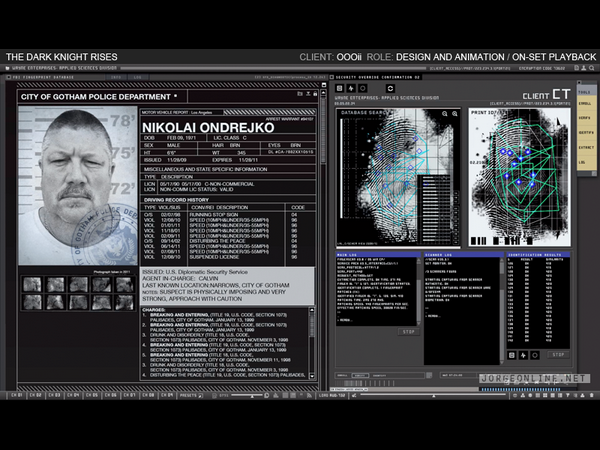Select channel CH 01 in the bottom bar
The width and height of the screenshot is (600, 450).
click(14, 395)
